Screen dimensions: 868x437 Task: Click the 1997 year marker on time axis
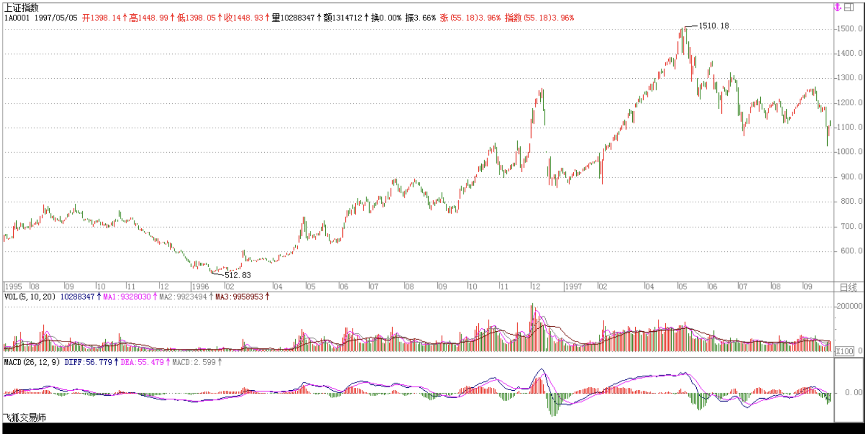573,286
